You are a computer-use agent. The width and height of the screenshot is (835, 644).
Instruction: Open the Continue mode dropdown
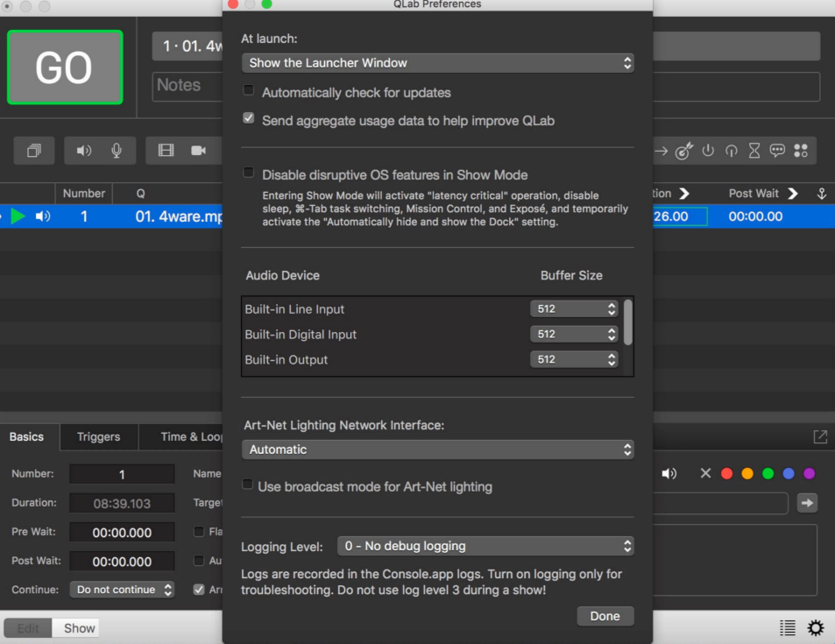tap(122, 590)
